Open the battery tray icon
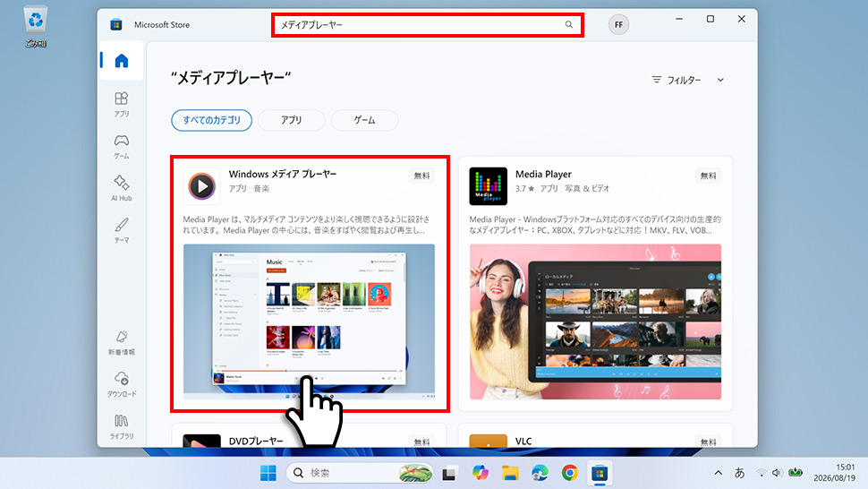This screenshot has width=868, height=489. click(x=796, y=472)
